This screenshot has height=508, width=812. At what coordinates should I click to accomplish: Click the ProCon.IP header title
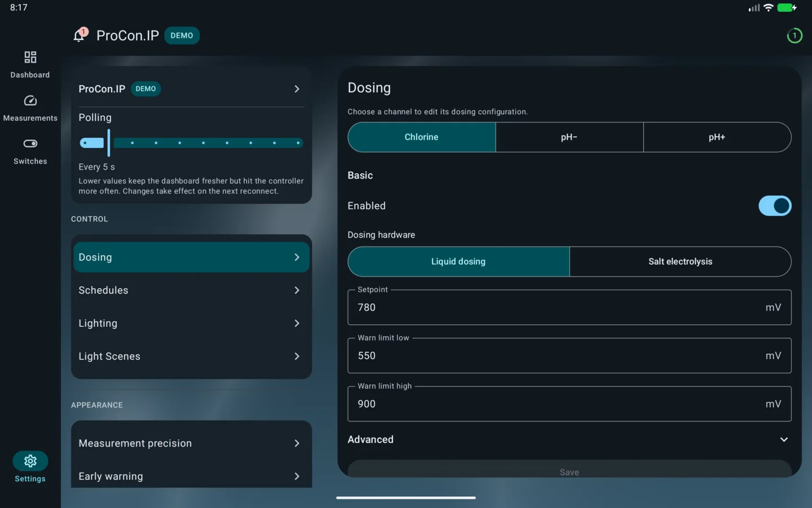pos(127,36)
